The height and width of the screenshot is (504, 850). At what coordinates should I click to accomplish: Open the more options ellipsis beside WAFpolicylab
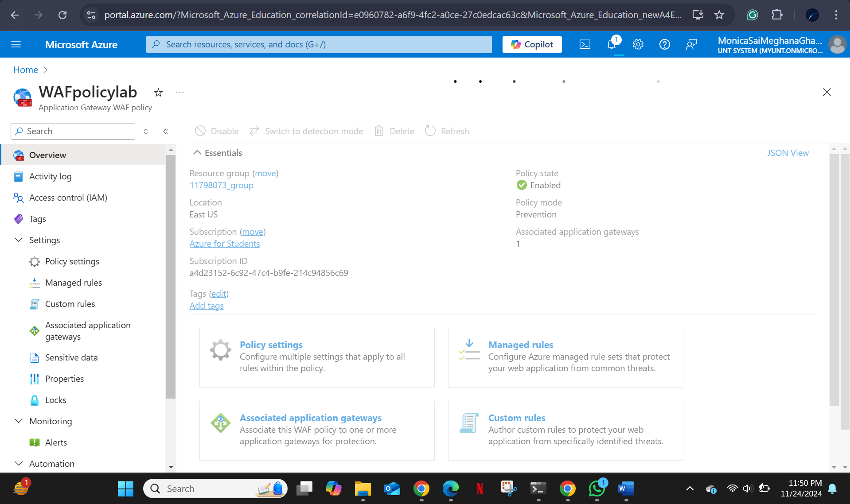pos(179,92)
